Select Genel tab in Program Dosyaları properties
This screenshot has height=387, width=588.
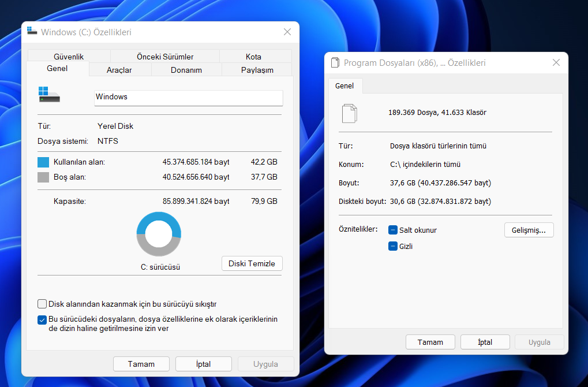(x=344, y=85)
